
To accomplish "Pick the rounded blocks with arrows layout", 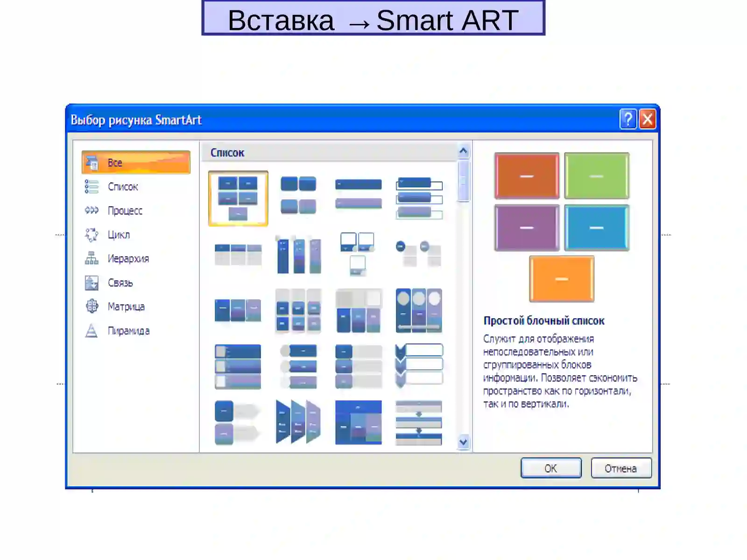I will tap(237, 422).
